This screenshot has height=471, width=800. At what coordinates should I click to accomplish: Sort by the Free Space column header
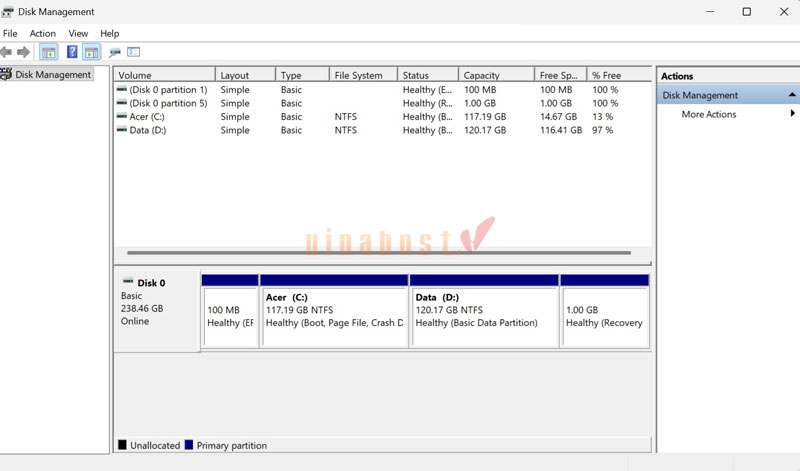(561, 75)
